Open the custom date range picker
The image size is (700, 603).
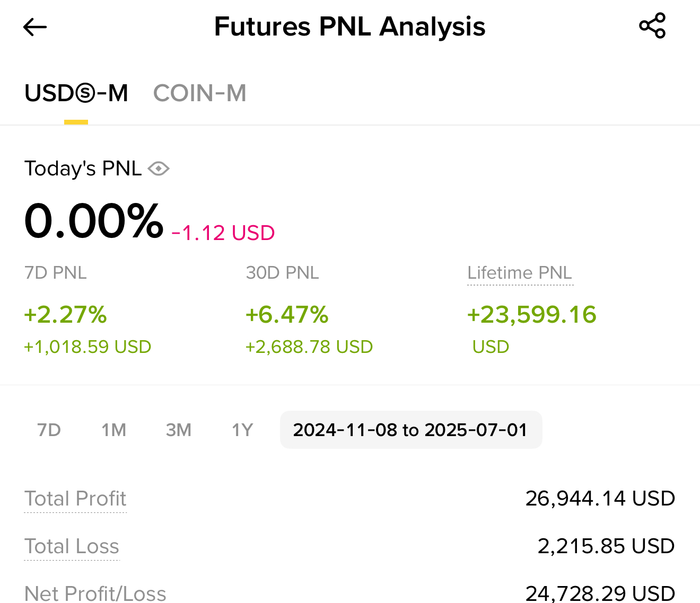pyautogui.click(x=411, y=430)
